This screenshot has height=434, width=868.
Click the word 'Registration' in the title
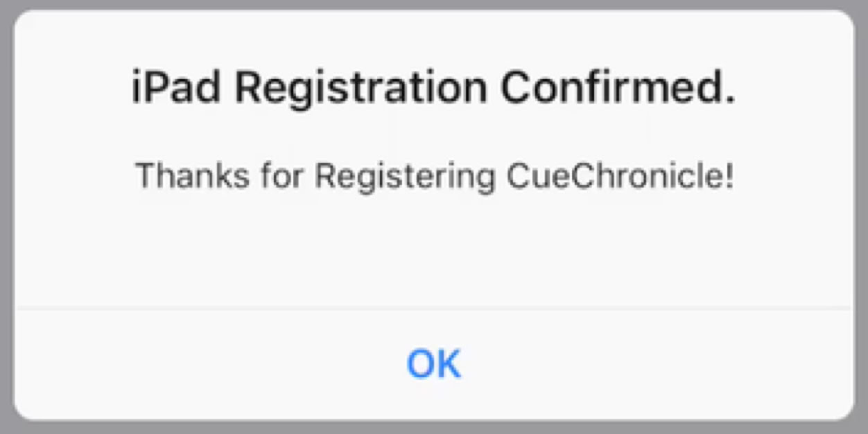pos(361,89)
